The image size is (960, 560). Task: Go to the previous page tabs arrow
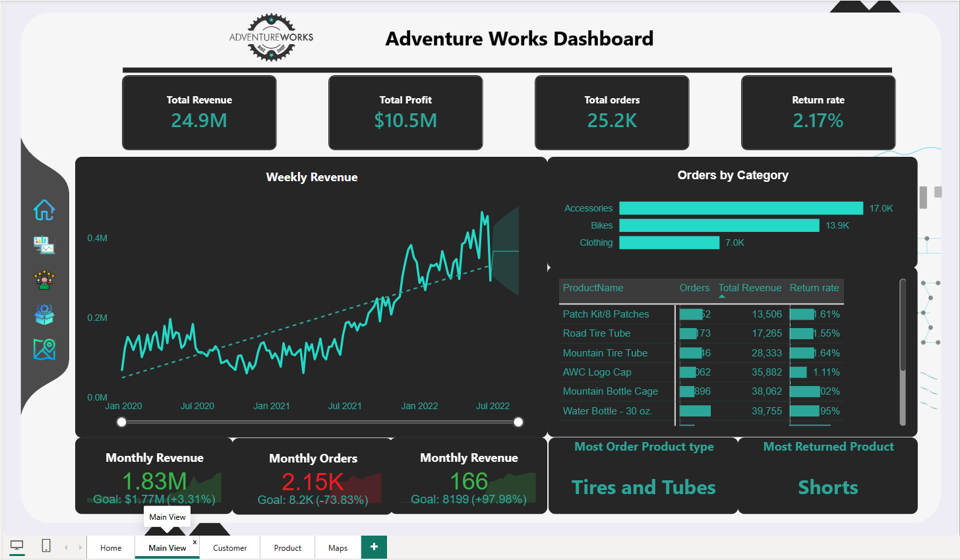click(x=66, y=547)
